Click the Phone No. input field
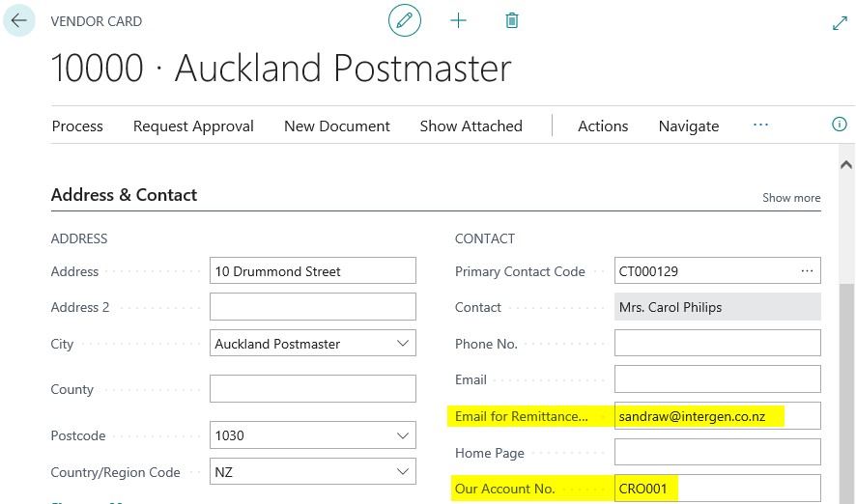This screenshot has height=504, width=856. click(717, 343)
